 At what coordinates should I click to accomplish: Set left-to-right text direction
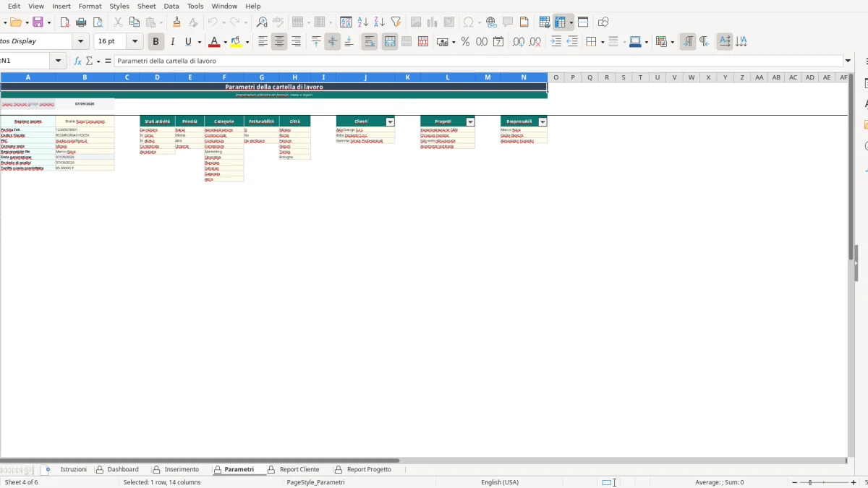click(x=688, y=42)
